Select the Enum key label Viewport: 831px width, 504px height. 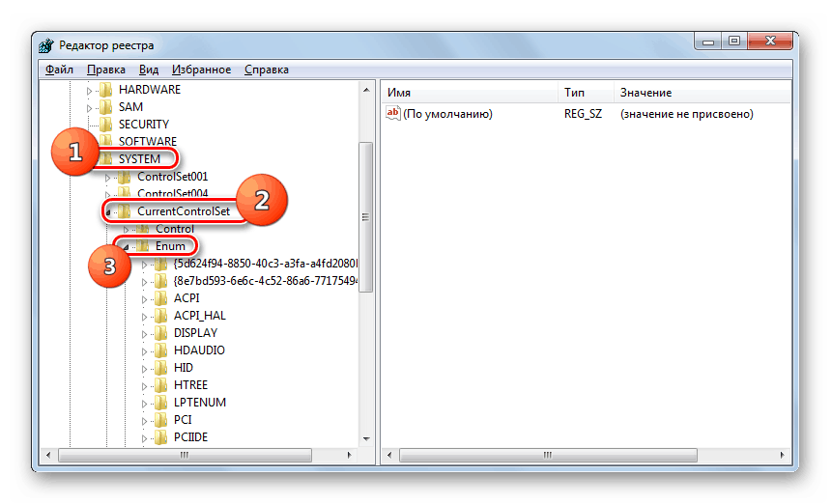point(170,246)
